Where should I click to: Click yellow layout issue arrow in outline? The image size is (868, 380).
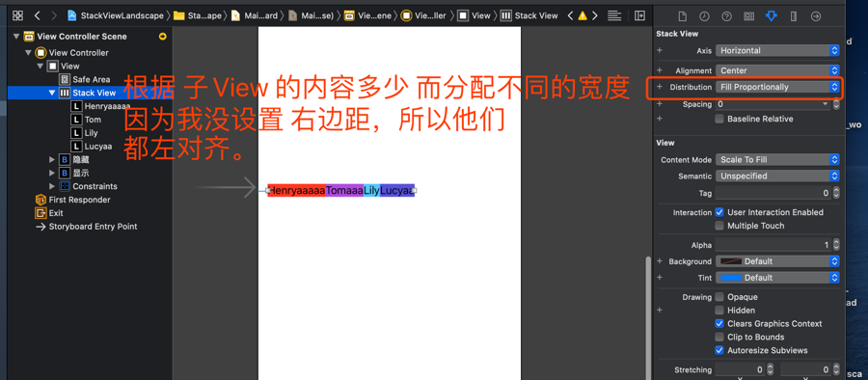click(x=162, y=37)
